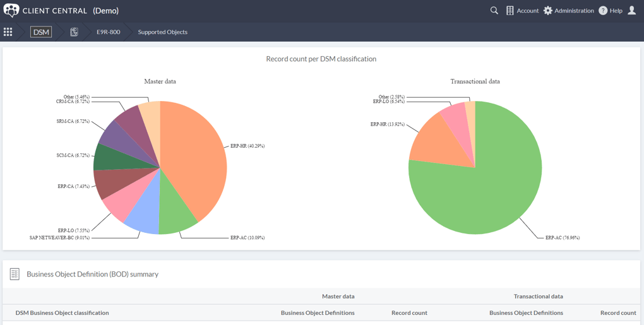Click the ERP-HR slice in Transactional data pie

435,142
